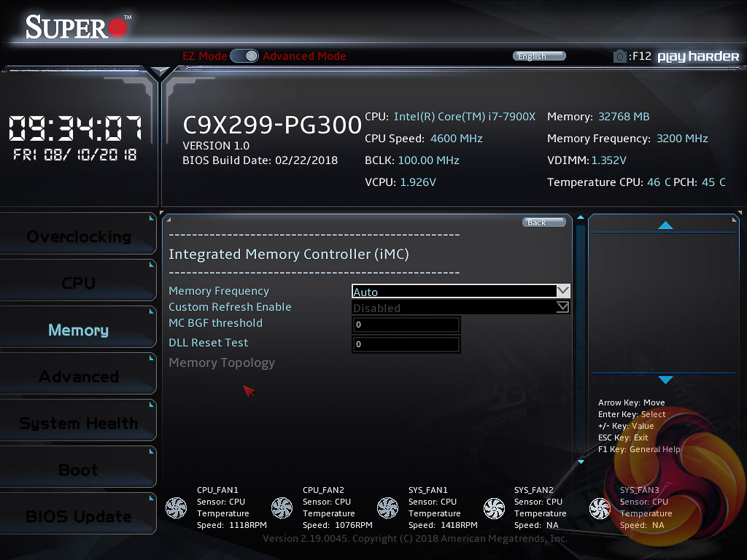Click the Intel Core i7-7900X CPU name
747x560 pixels.
pyautogui.click(x=465, y=117)
